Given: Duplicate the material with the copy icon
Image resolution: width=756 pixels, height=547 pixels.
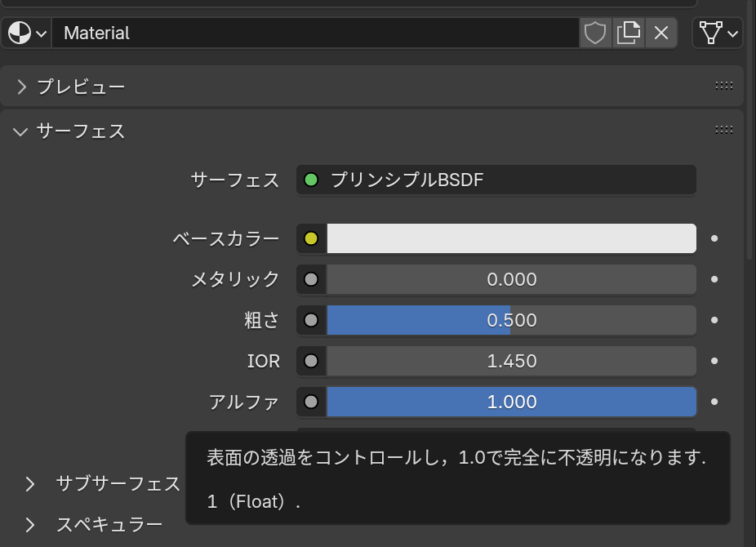Looking at the screenshot, I should pyautogui.click(x=629, y=33).
